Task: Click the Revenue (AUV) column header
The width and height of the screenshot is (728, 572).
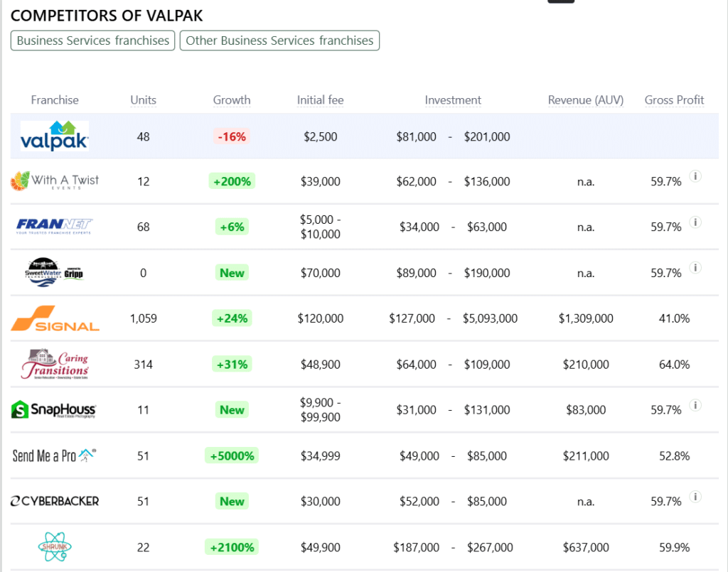Action: [586, 99]
